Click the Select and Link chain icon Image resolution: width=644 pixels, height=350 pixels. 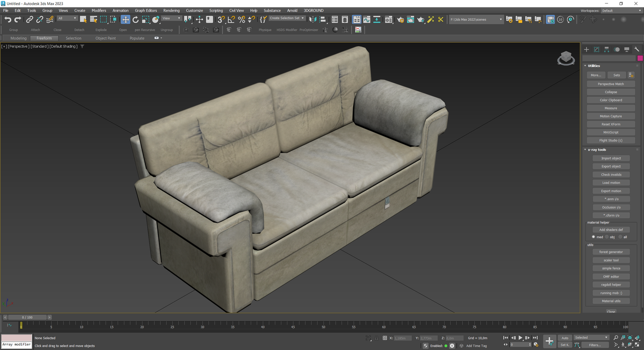tap(30, 20)
